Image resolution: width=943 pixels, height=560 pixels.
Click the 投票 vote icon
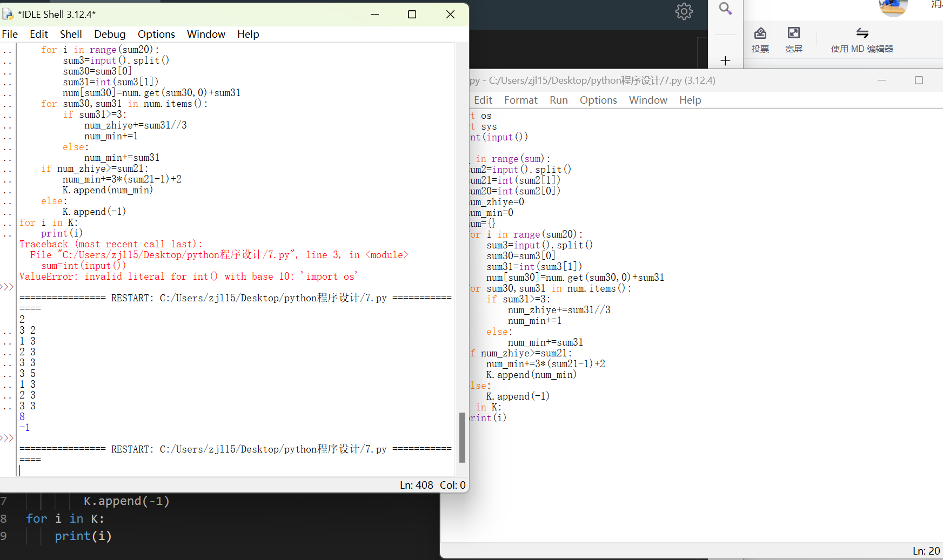(x=760, y=40)
